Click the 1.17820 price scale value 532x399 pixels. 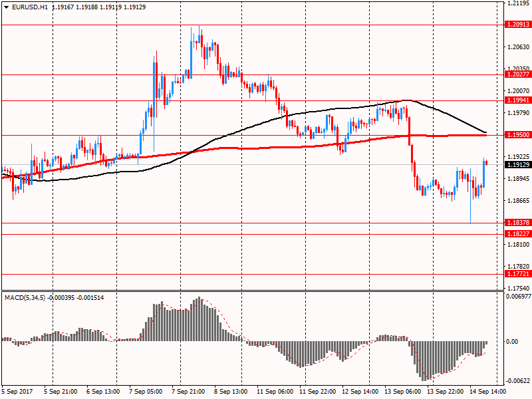point(519,267)
